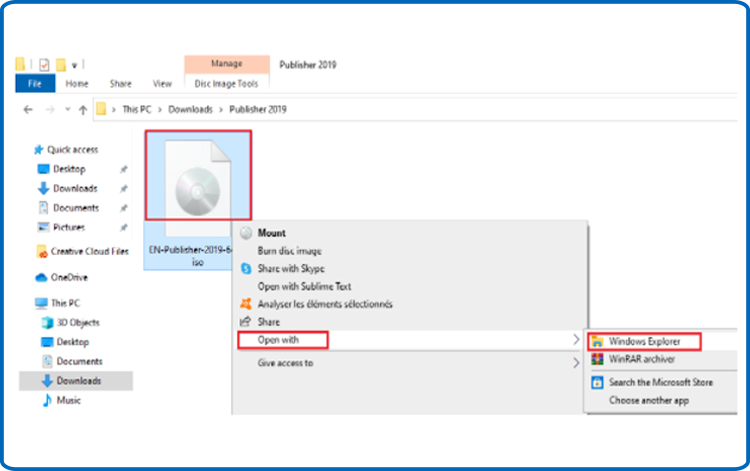Click the Quick access star icon

(39, 150)
